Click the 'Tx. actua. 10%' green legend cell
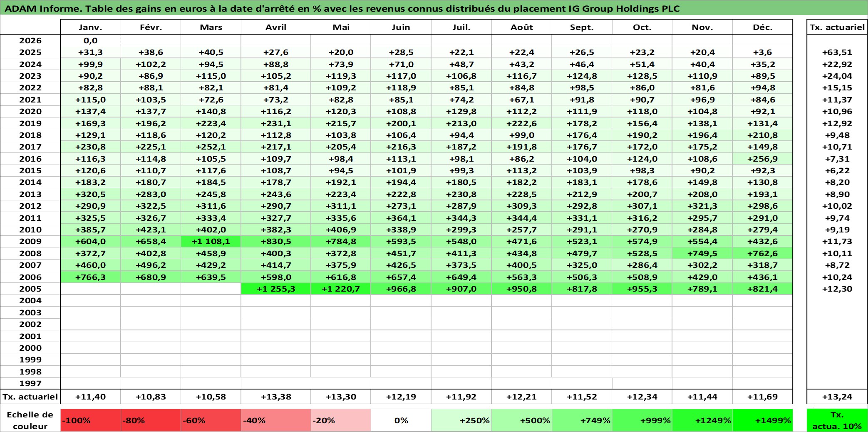868x432 pixels. tap(837, 420)
